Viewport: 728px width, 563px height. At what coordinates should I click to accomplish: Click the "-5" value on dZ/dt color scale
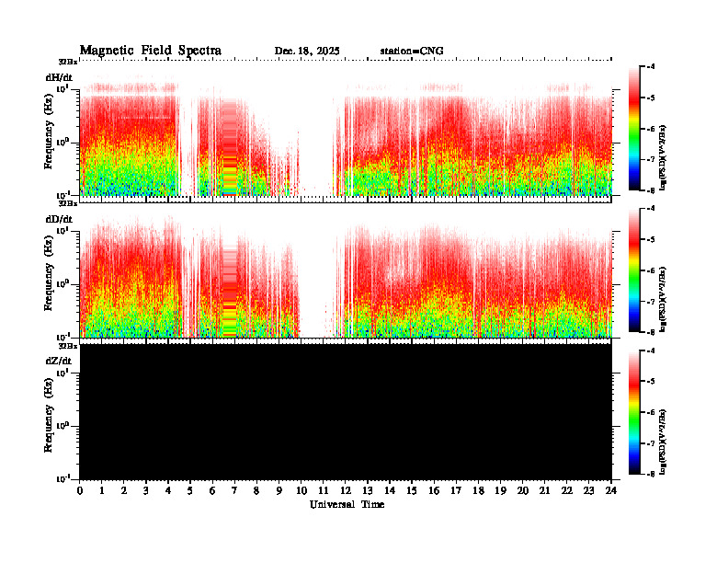tap(652, 381)
